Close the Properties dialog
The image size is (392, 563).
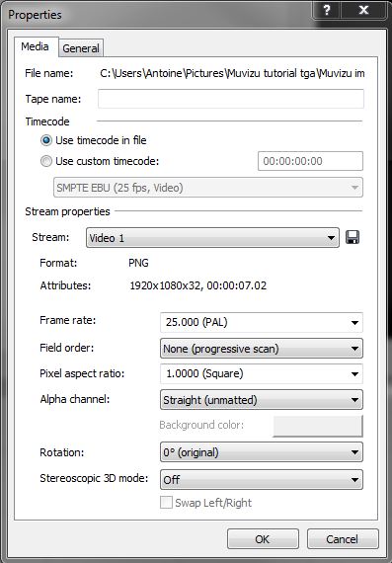[x=363, y=10]
